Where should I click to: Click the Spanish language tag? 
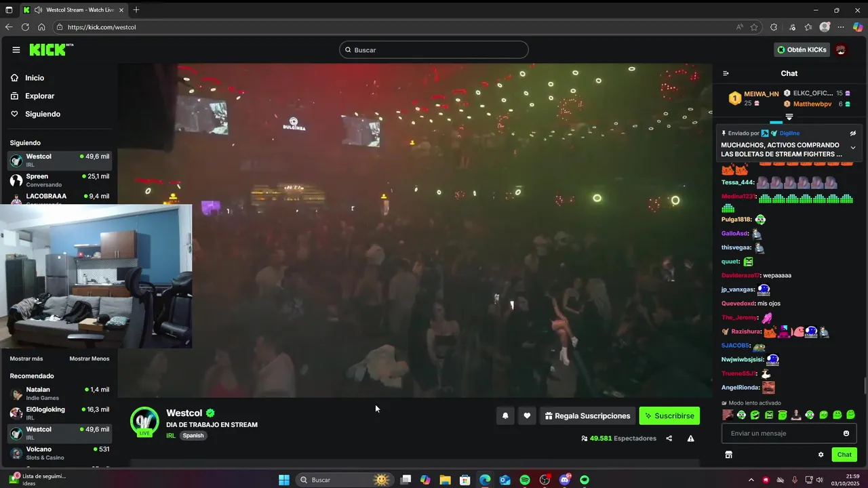click(x=193, y=435)
